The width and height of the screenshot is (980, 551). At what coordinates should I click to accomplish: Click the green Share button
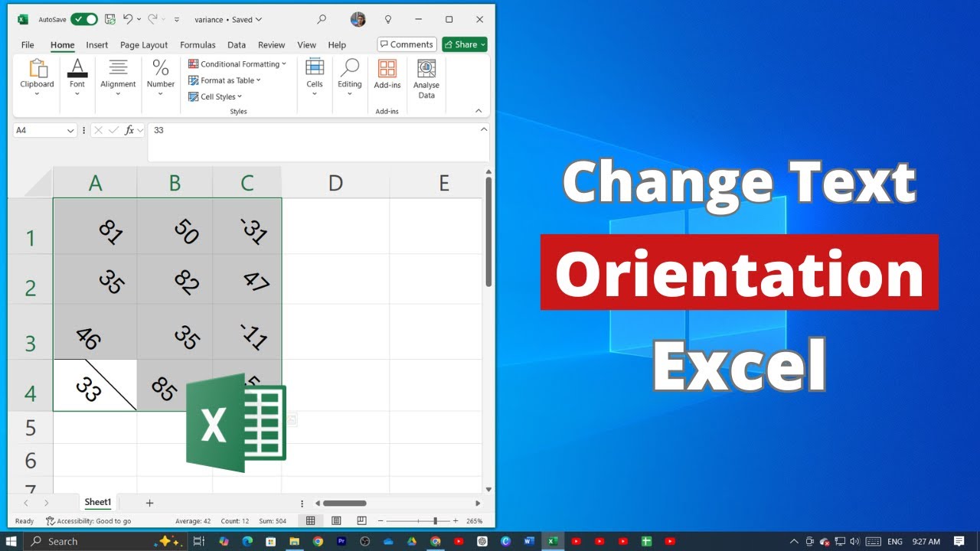(465, 44)
